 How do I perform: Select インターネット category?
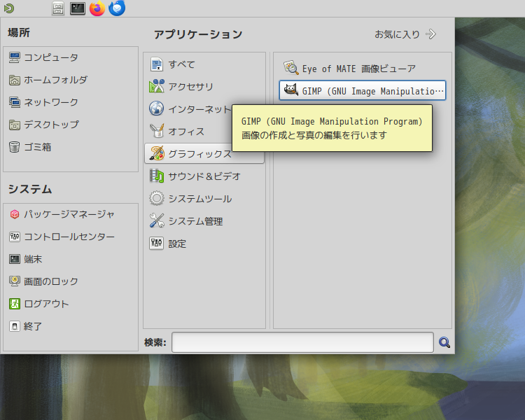coord(189,109)
